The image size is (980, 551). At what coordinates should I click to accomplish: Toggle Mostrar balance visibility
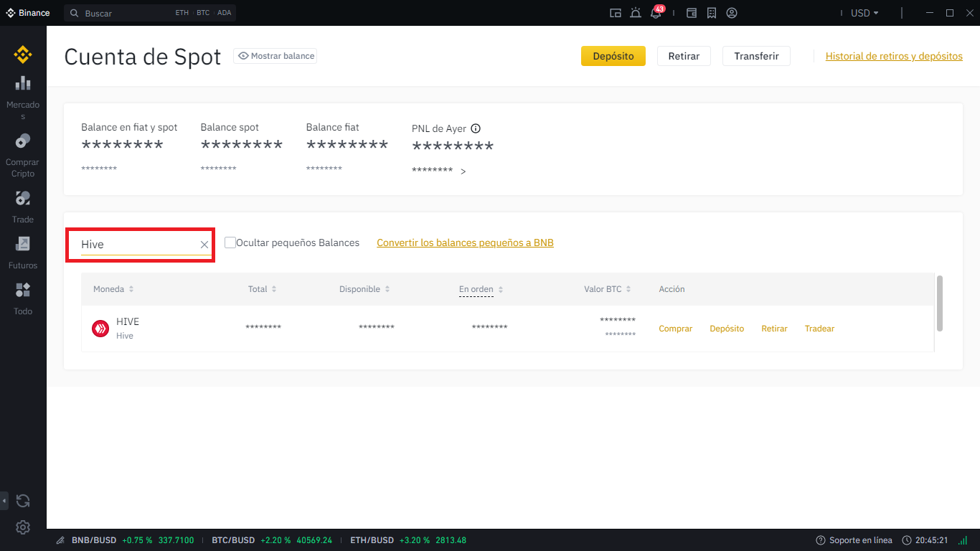pos(275,56)
